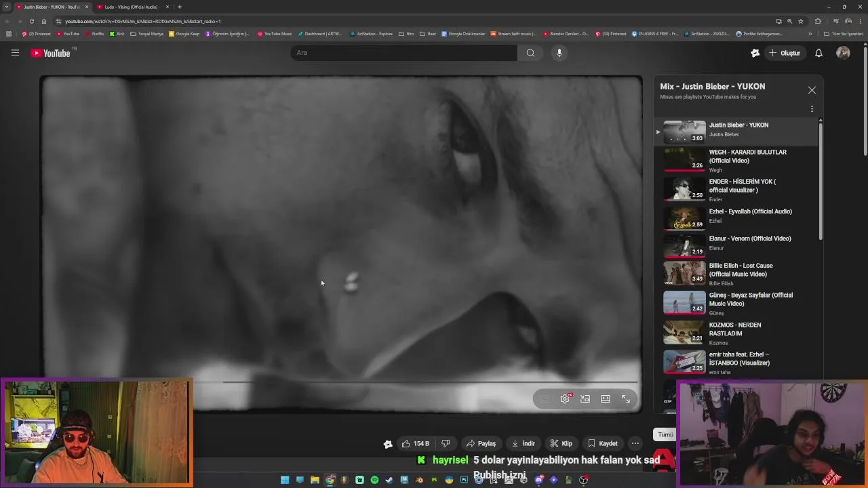Search with the magnifier button
The height and width of the screenshot is (488, 868).
(530, 53)
